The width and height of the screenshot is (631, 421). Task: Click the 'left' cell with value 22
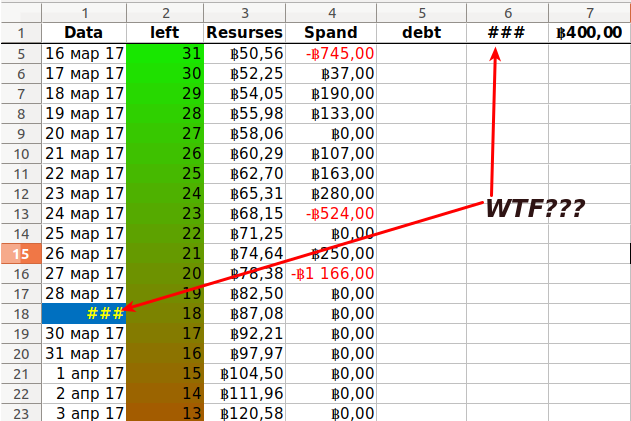click(165, 233)
